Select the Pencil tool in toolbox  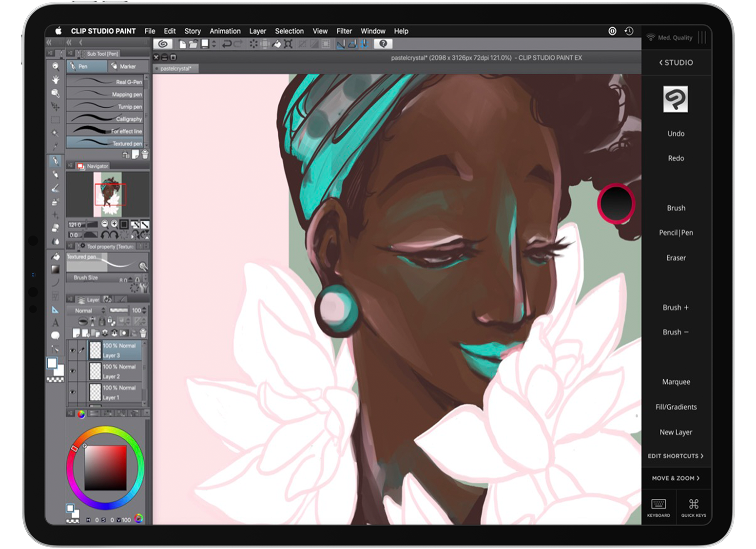click(x=56, y=174)
